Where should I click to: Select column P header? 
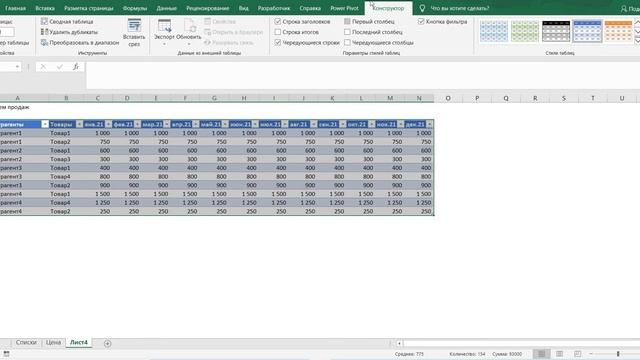(477, 98)
